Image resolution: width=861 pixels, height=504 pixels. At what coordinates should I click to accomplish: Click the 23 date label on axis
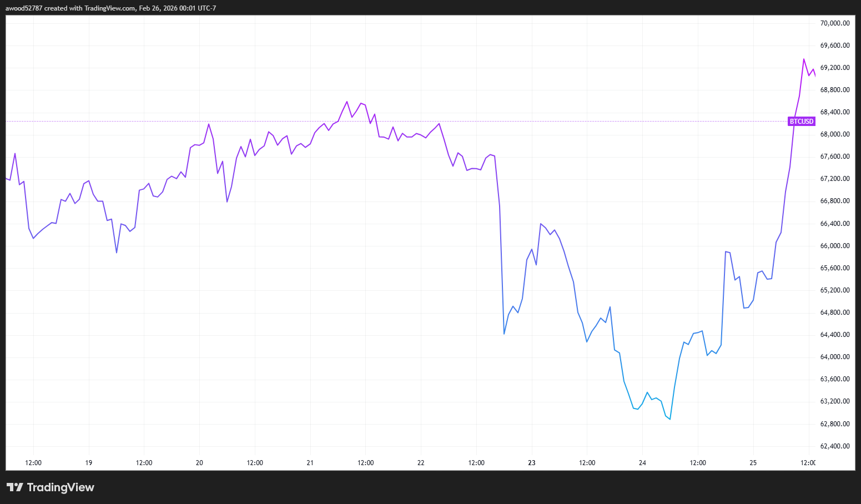pyautogui.click(x=531, y=462)
